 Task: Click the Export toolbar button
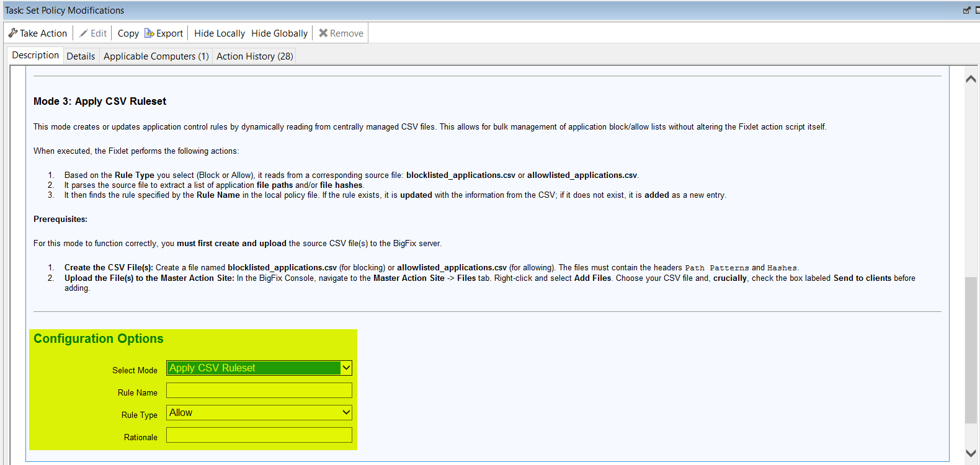tap(164, 33)
